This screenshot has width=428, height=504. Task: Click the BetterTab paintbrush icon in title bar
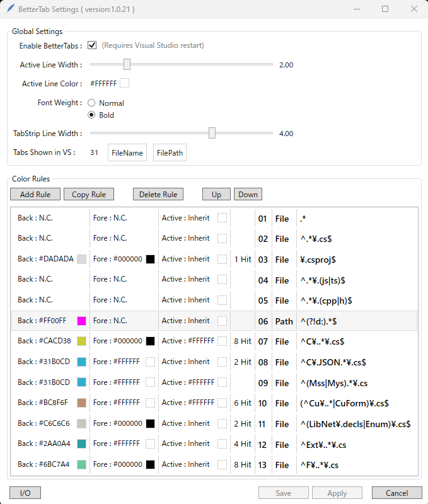(9, 9)
